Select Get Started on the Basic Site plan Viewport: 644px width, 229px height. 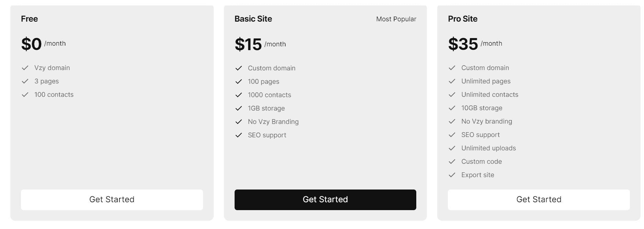coord(325,199)
